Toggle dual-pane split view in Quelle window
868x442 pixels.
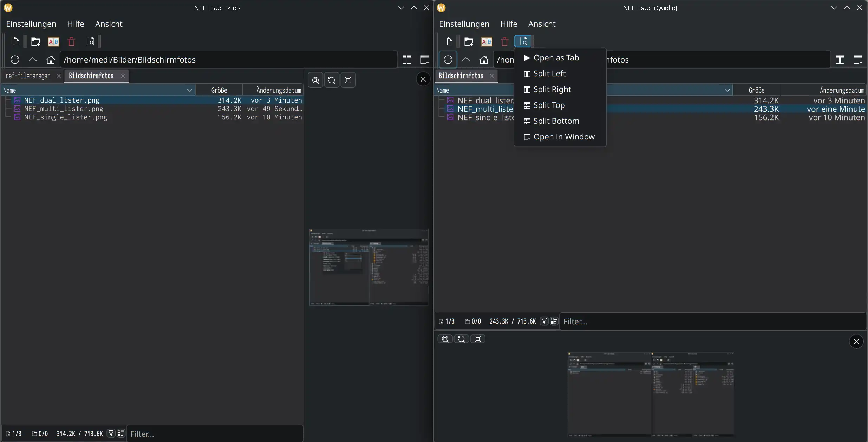840,60
